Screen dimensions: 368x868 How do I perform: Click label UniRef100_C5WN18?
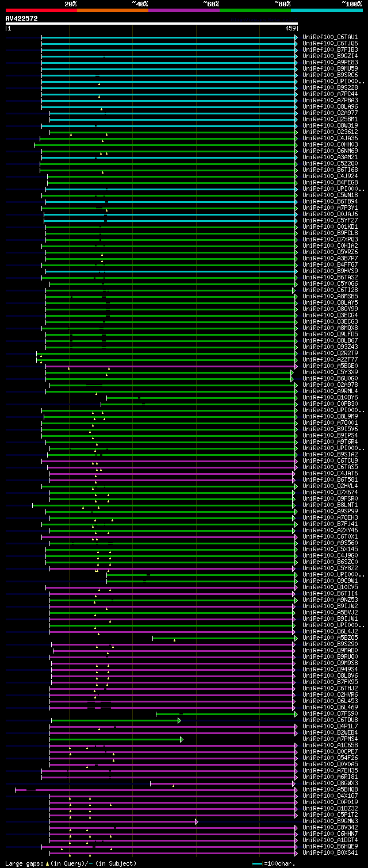(330, 195)
